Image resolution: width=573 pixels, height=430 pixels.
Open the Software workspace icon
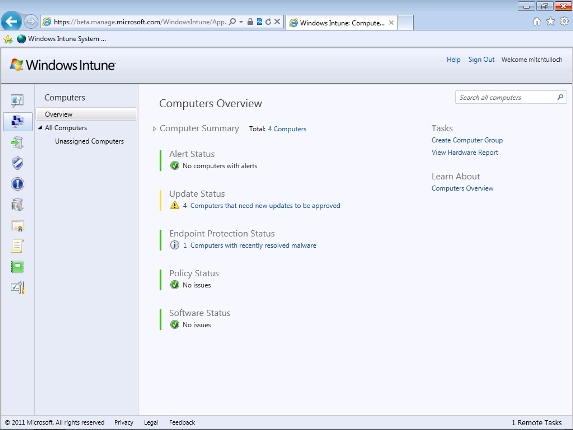click(17, 205)
